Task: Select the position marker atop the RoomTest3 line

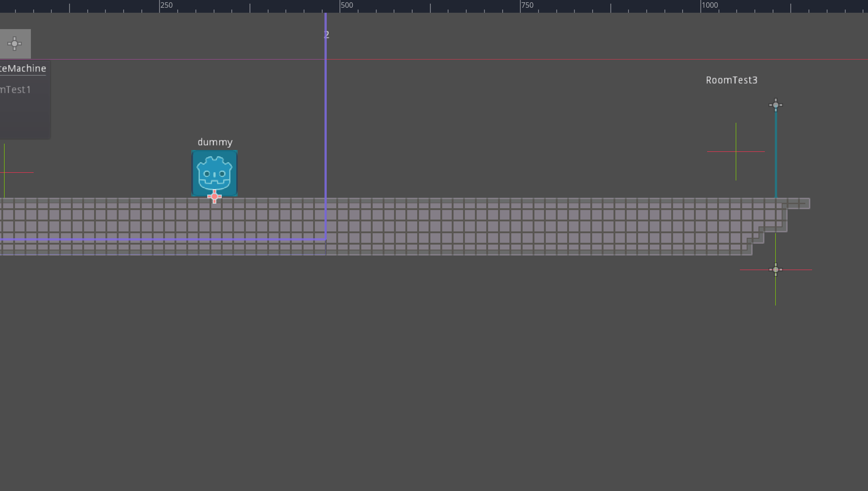Action: pyautogui.click(x=776, y=105)
